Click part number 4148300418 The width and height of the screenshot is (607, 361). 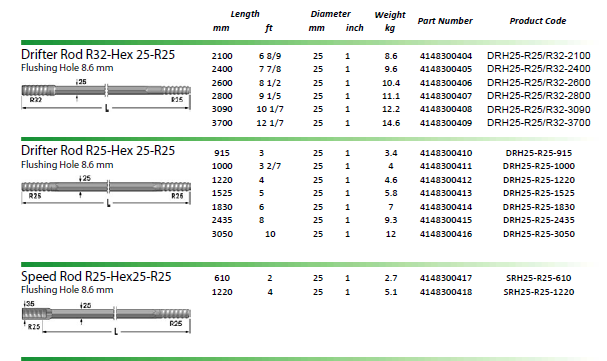coord(446,292)
